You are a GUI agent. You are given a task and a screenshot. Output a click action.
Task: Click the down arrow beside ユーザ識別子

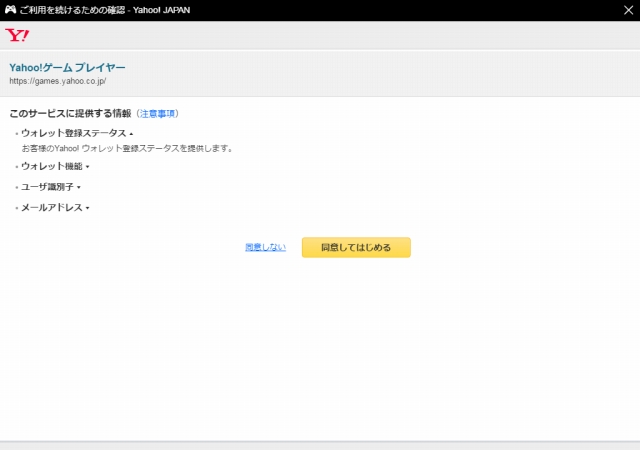(78, 188)
